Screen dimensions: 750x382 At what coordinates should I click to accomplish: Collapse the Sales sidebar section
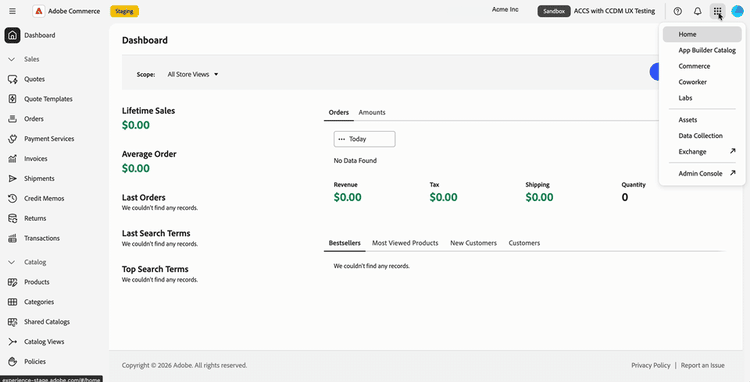point(12,59)
